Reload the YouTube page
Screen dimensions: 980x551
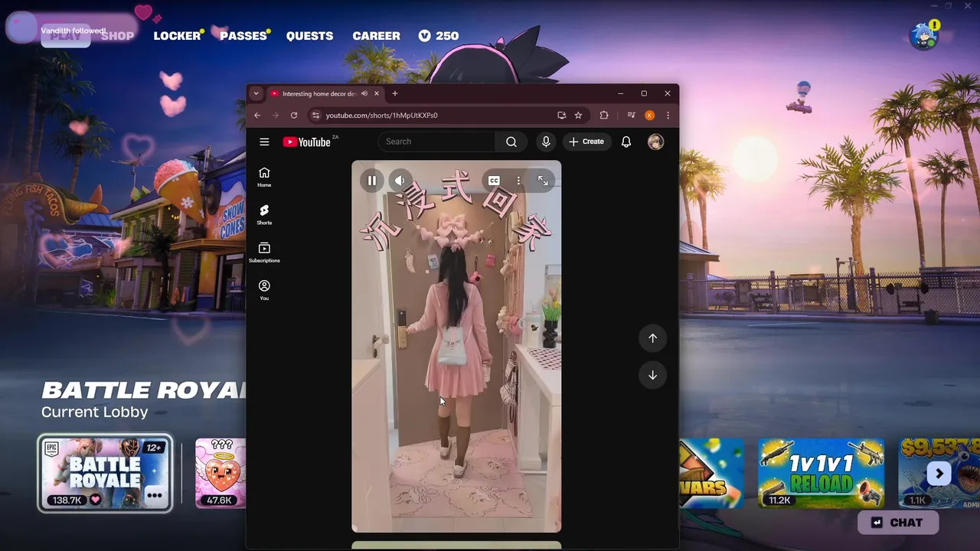click(x=294, y=116)
